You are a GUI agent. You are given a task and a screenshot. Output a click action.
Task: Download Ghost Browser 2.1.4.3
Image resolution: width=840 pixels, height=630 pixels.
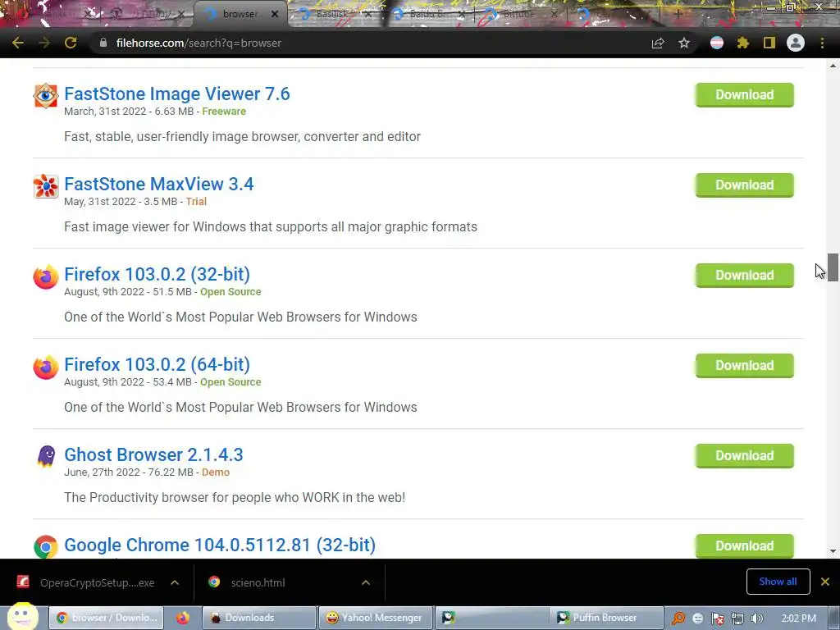tap(745, 455)
